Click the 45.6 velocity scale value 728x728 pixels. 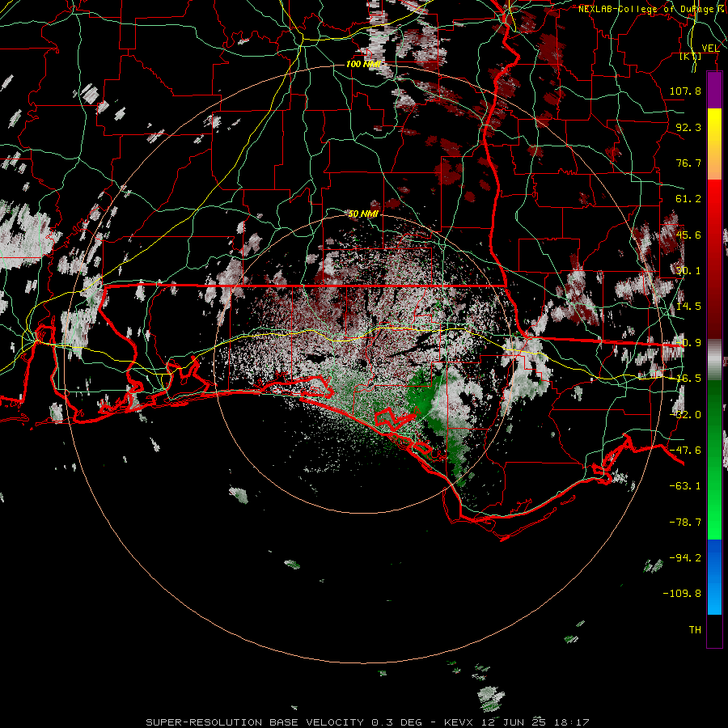pyautogui.click(x=688, y=235)
